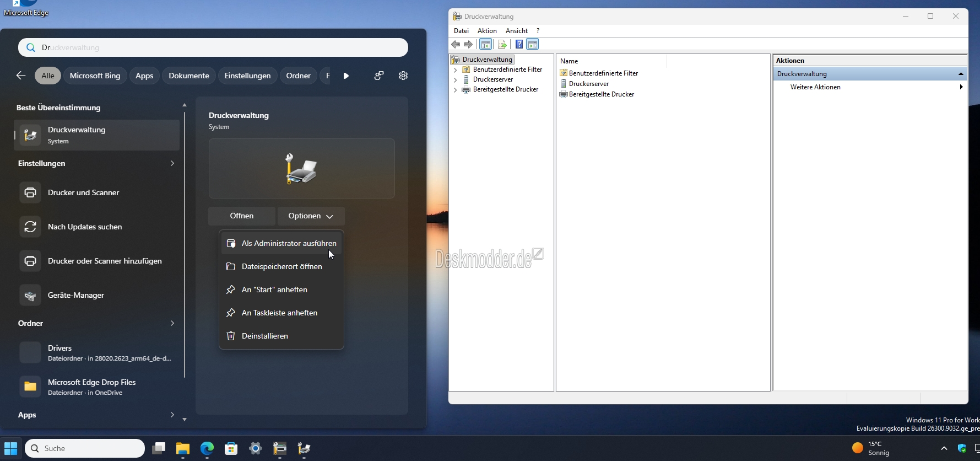Toggle the Optionen dropdown
Screen dimensions: 980x461
311,216
